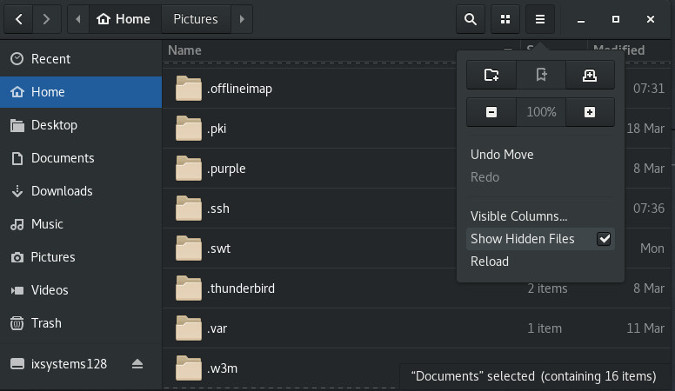Image resolution: width=675 pixels, height=391 pixels.
Task: Click the .pki file name
Action: coord(217,129)
